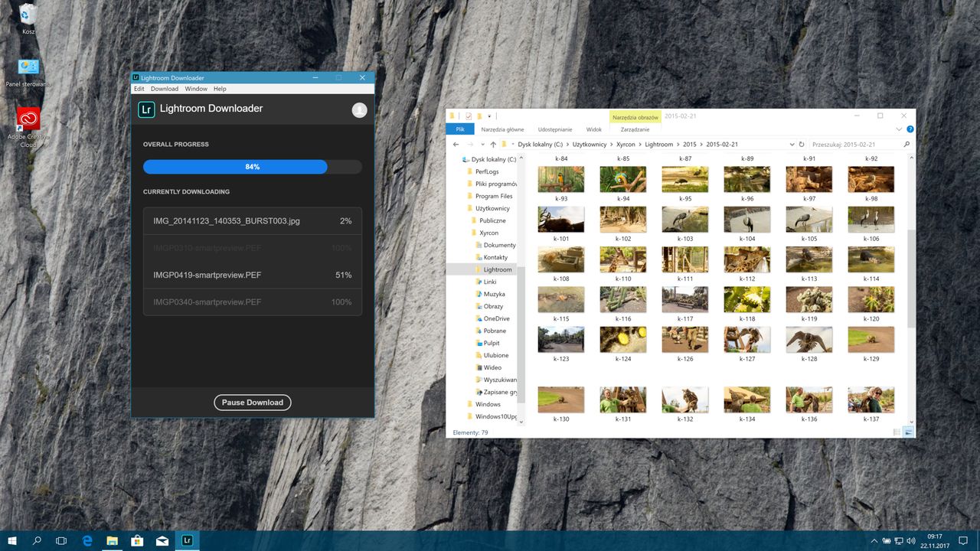Screen dimensions: 980x551
Task: Refresh the Explorer folder view
Action: tap(802, 144)
